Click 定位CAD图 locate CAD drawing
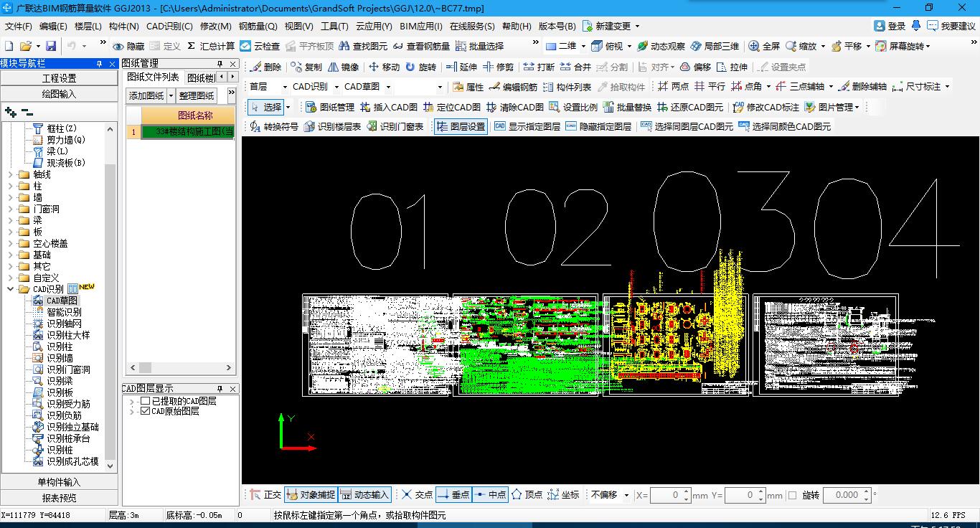The image size is (980, 528). pyautogui.click(x=451, y=107)
